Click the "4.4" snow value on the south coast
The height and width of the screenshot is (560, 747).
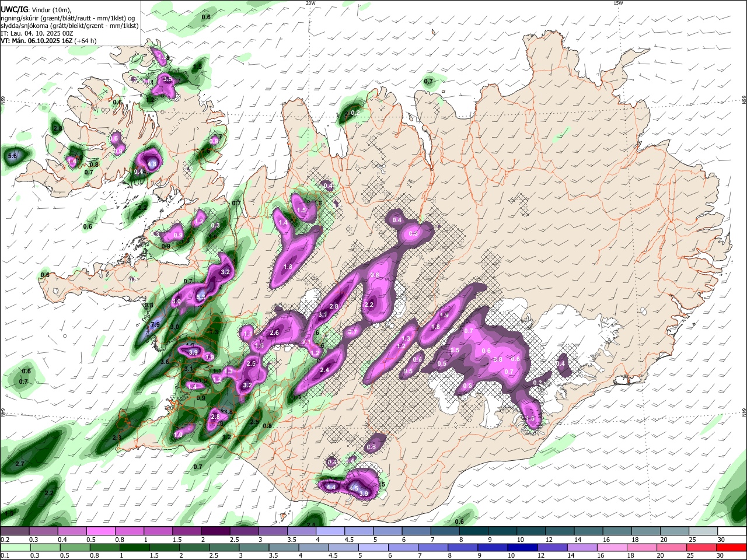click(x=331, y=487)
